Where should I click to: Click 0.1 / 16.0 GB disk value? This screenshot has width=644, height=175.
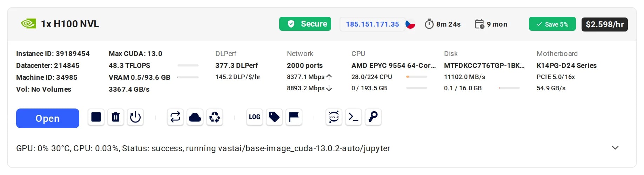(463, 88)
